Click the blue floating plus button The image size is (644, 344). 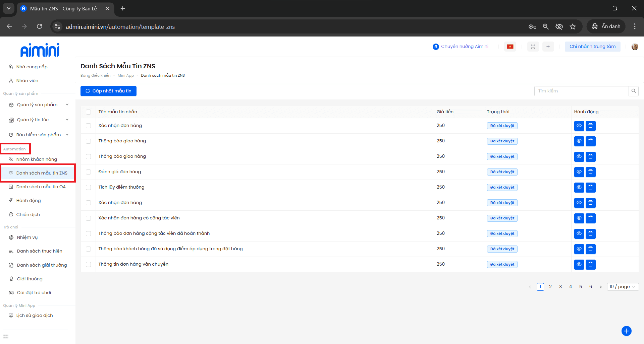pos(626,331)
